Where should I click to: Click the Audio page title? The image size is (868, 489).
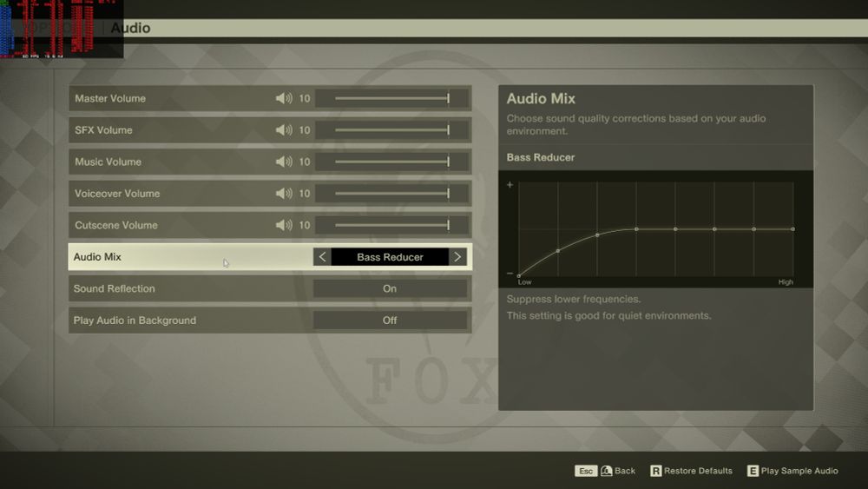[131, 28]
